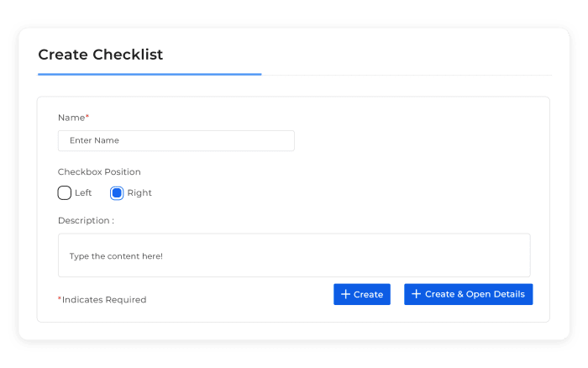Click the Name field label
Viewport: 588px width, 368px height.
pos(71,118)
